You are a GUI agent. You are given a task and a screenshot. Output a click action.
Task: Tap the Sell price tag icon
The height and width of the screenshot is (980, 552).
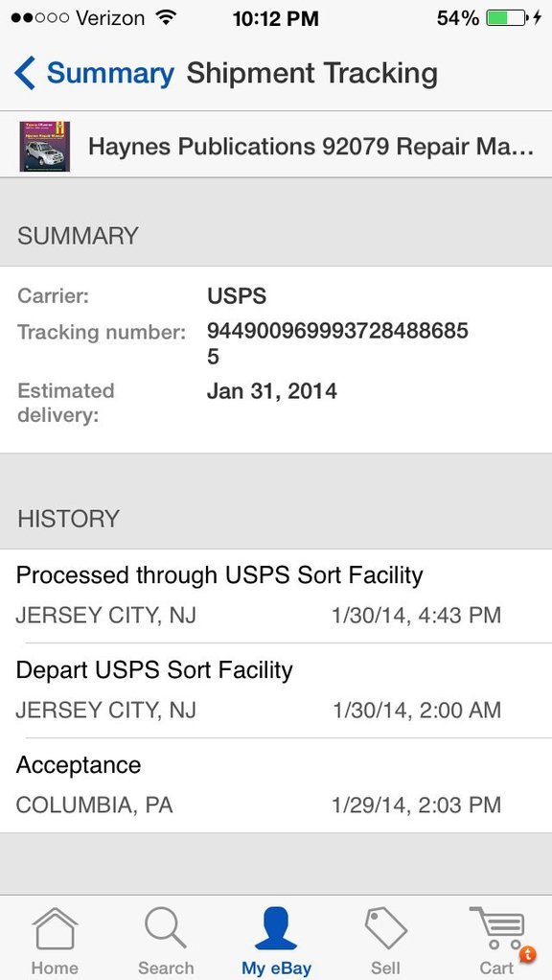pos(385,929)
